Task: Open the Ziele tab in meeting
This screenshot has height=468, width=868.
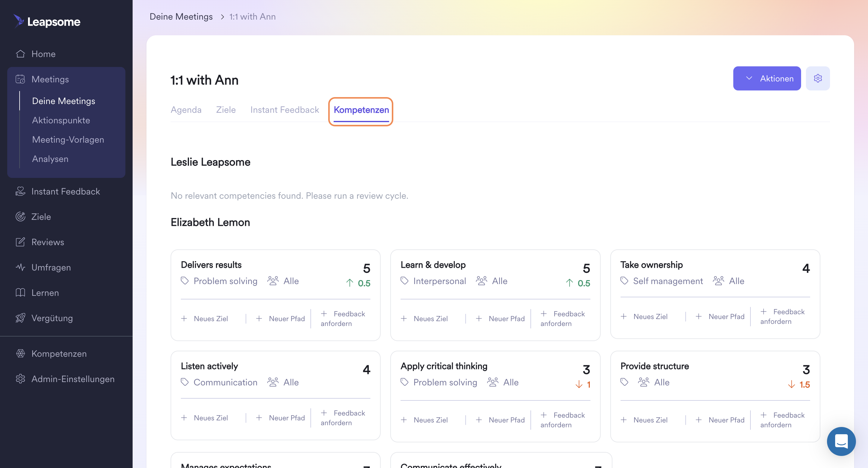Action: 226,110
